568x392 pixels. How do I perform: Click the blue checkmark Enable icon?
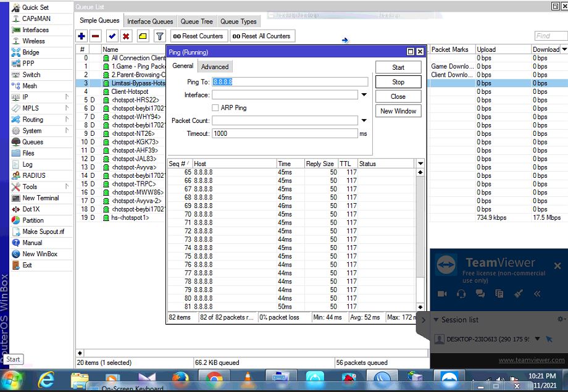[112, 36]
